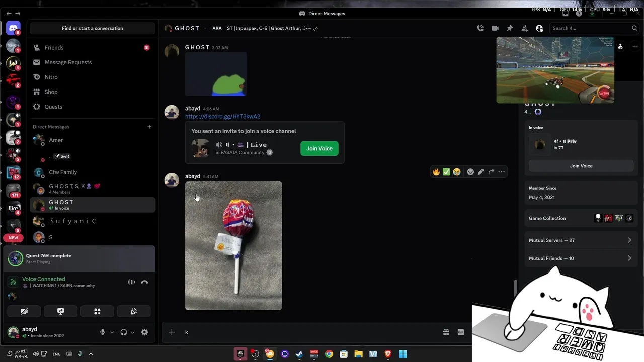The height and width of the screenshot is (362, 644).
Task: Open the abayd user account panel
Action: [x=50, y=332]
